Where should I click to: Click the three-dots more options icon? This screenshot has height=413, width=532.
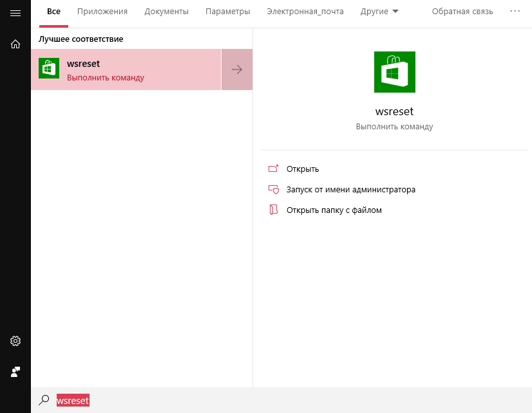coord(515,12)
